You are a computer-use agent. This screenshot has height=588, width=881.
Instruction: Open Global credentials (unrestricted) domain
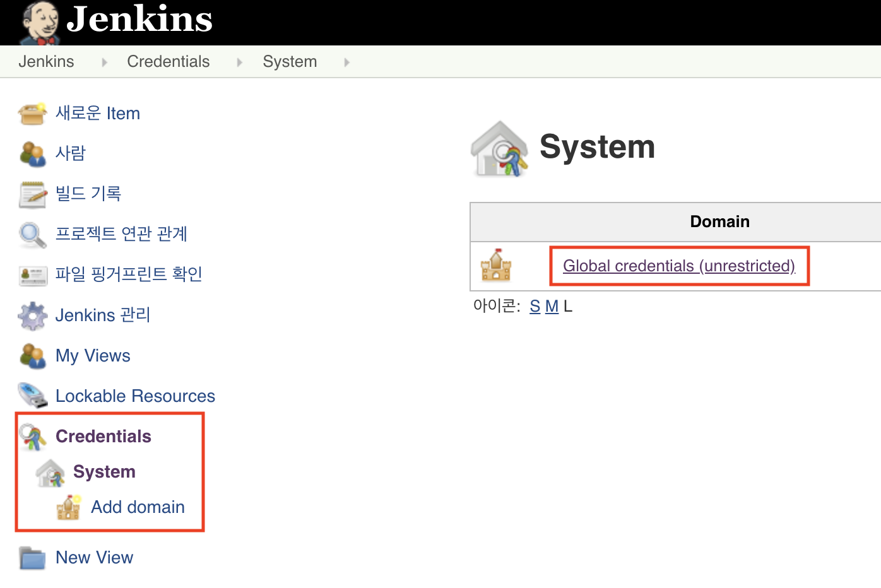(x=679, y=266)
